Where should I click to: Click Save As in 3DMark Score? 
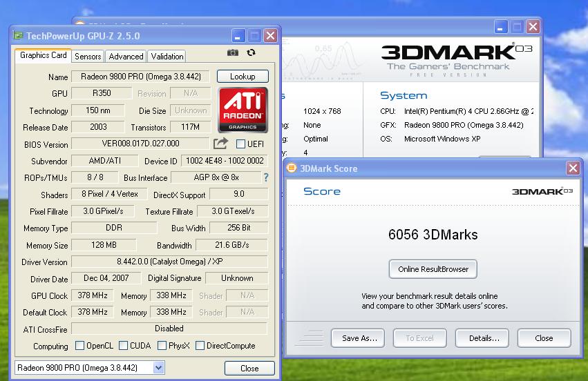click(x=358, y=338)
